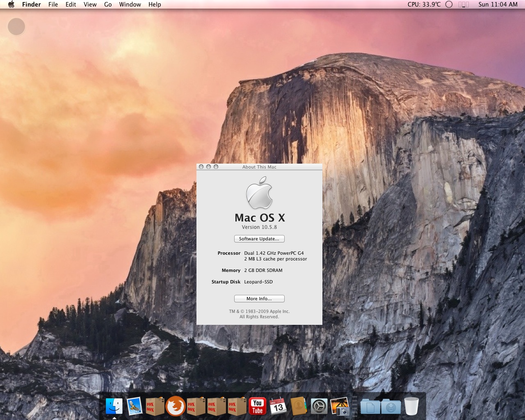
Task: Click the zoom button of About This Mac
Action: (x=216, y=167)
